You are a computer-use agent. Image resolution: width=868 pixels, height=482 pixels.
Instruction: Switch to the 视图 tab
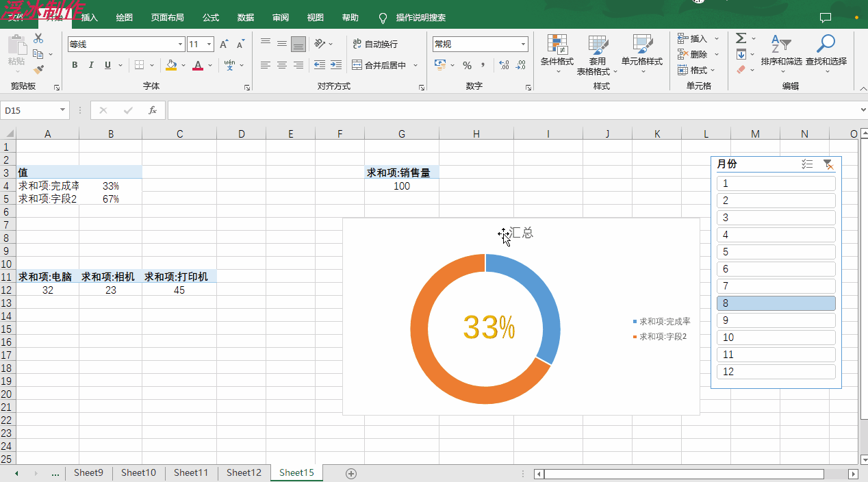(315, 18)
